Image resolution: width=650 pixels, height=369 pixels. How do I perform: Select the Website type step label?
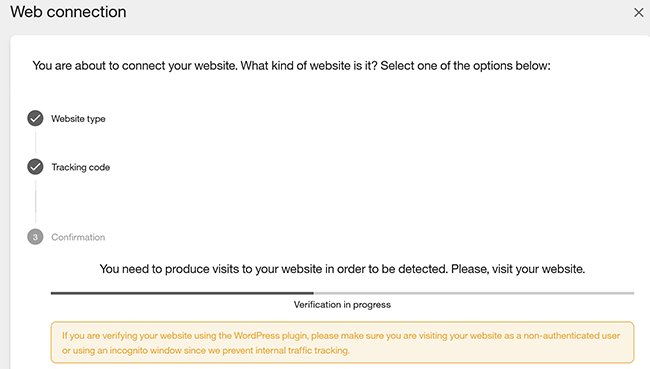(x=78, y=119)
